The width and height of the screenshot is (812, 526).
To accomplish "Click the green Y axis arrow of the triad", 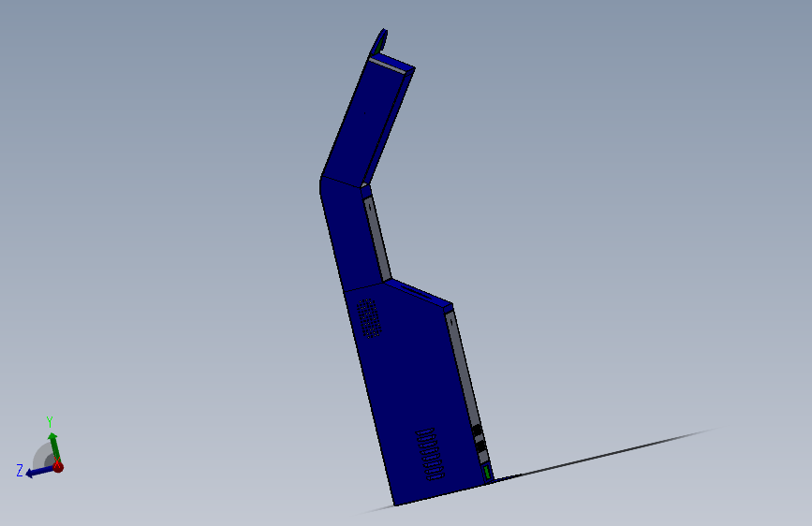I will point(53,446).
